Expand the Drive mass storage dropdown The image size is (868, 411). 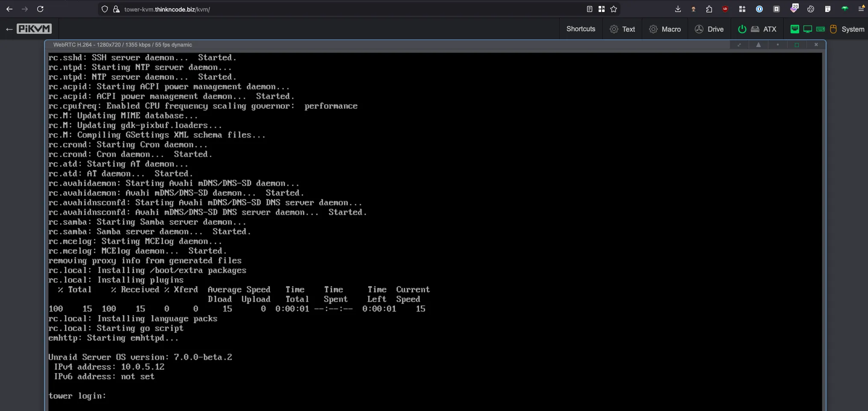(x=709, y=29)
